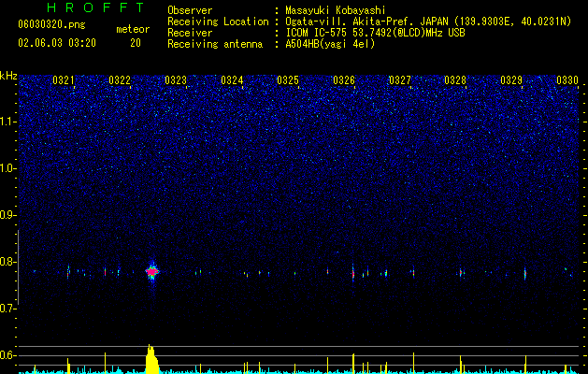
Task: Click the Observer field label
Action: tap(190, 10)
